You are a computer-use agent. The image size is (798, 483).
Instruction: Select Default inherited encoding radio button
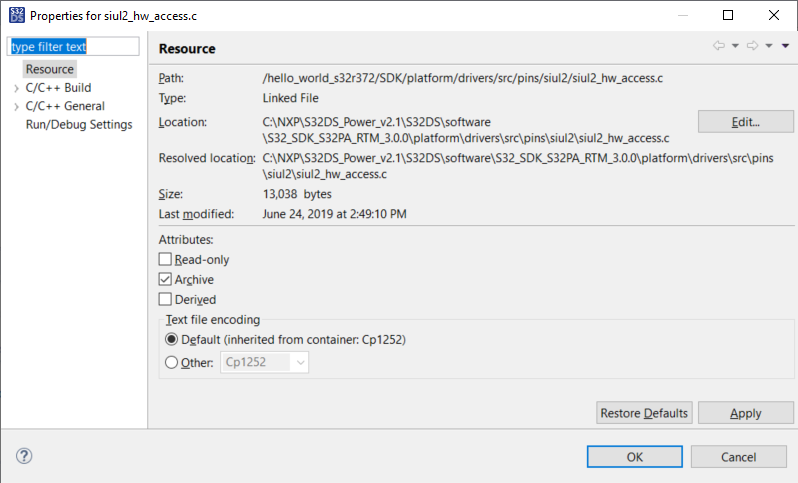coord(170,340)
